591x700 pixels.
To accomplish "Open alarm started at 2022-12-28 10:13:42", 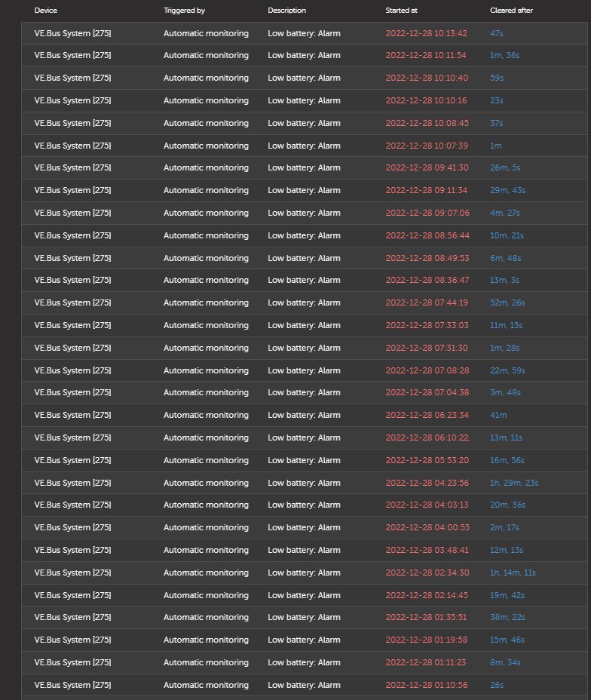I will [305, 33].
